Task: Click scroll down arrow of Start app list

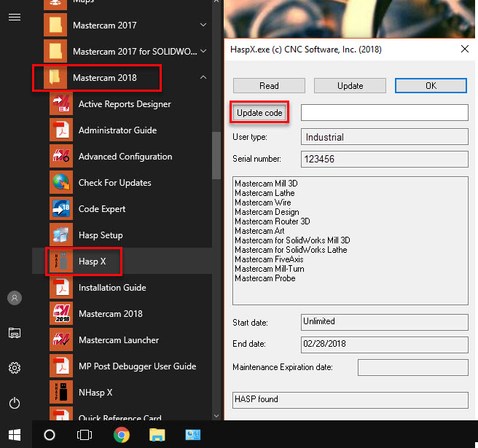Action: pyautogui.click(x=216, y=416)
